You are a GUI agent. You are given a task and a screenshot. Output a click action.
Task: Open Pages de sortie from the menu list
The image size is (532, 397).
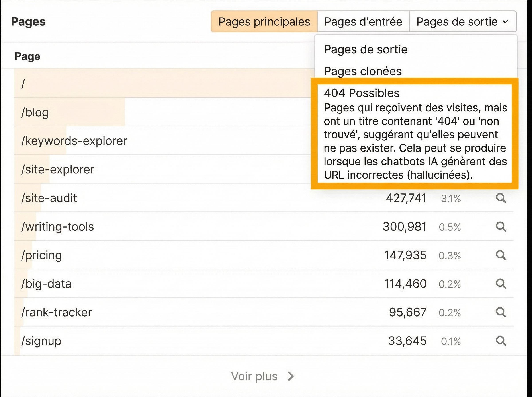click(x=365, y=49)
